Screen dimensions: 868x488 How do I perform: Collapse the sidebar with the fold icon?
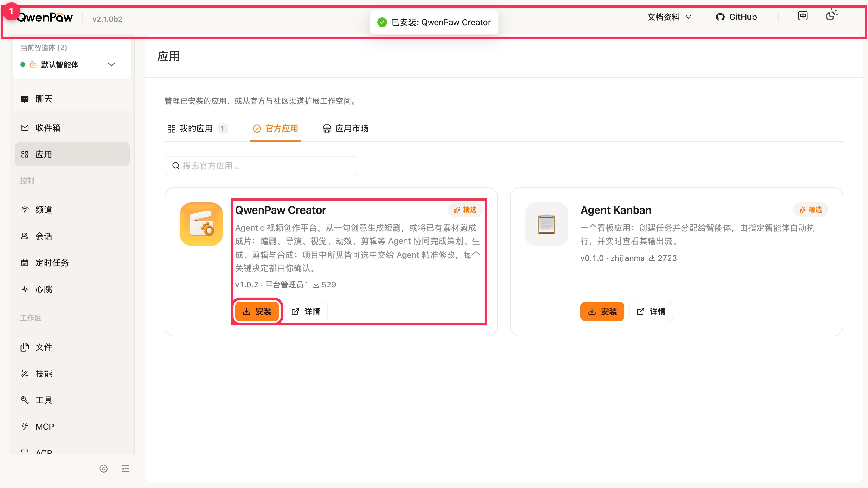click(x=125, y=469)
